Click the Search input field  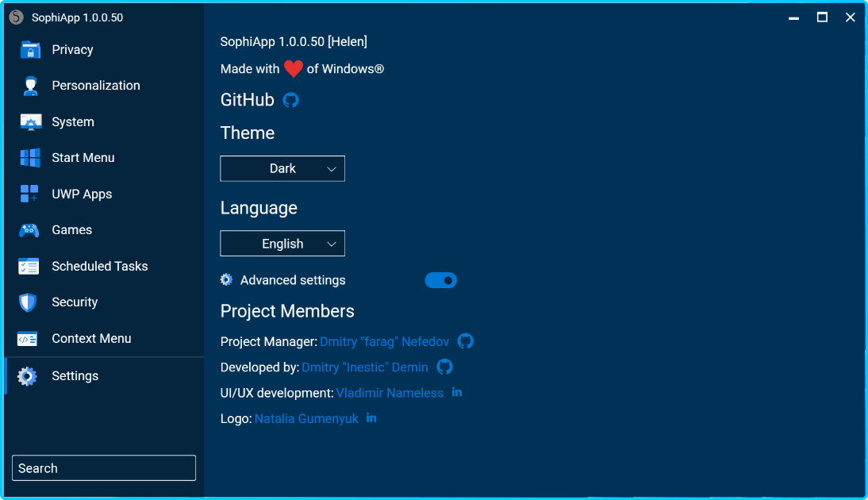click(104, 468)
